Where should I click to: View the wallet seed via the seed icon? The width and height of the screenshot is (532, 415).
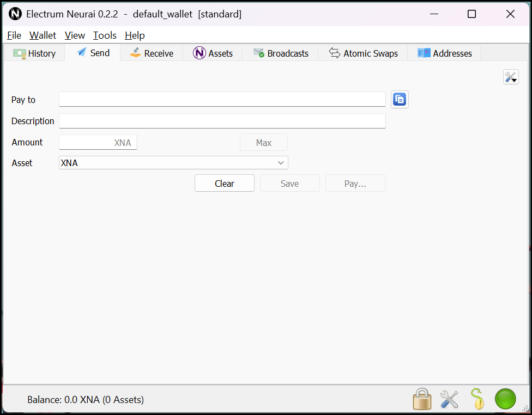pyautogui.click(x=478, y=399)
